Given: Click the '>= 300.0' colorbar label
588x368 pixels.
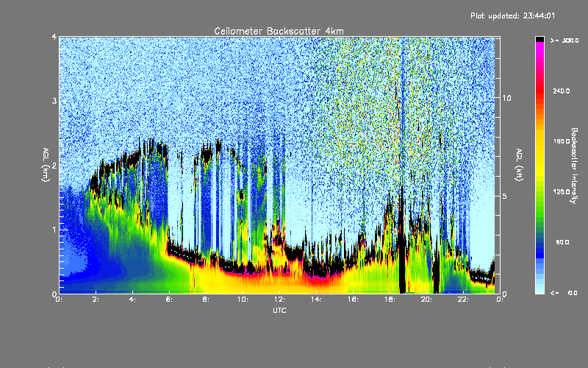Looking at the screenshot, I should click(x=562, y=42).
